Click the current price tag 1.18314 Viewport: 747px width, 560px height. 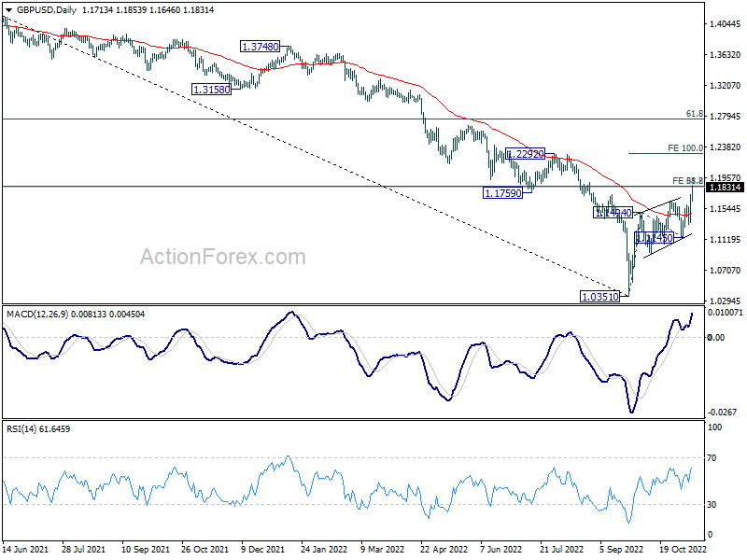coord(726,187)
